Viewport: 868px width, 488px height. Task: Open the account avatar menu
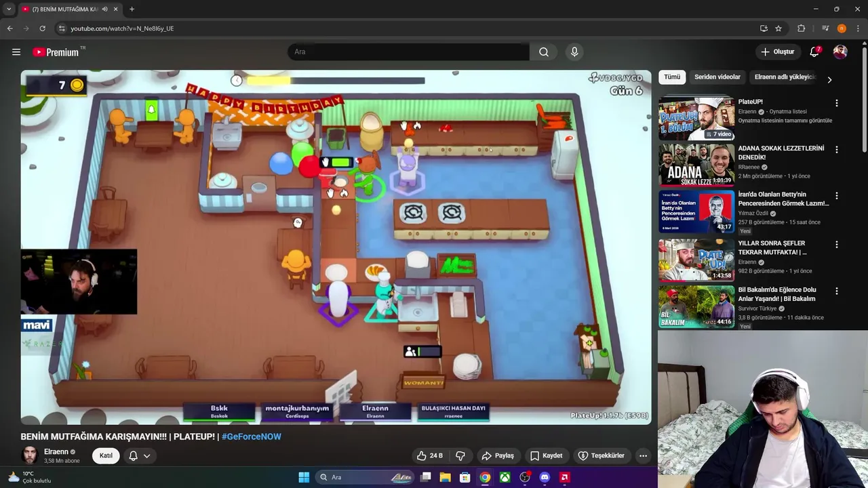[x=840, y=52]
